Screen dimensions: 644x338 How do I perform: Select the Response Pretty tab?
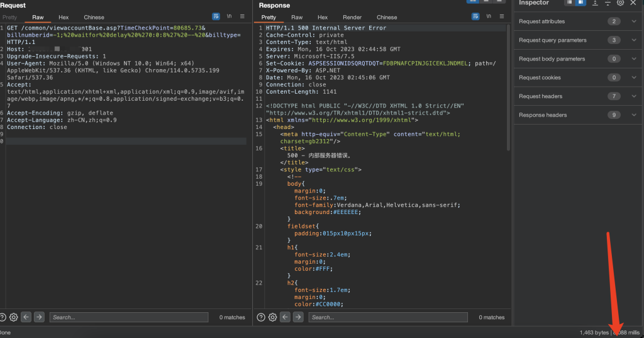[x=269, y=17]
